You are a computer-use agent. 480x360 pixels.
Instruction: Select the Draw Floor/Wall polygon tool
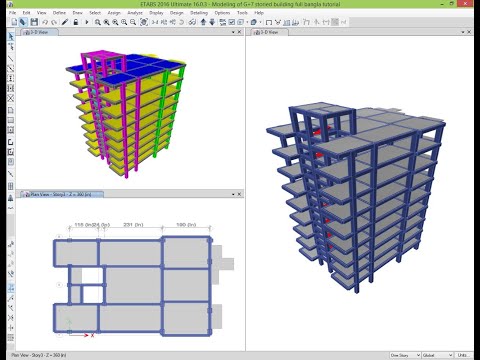[x=11, y=110]
